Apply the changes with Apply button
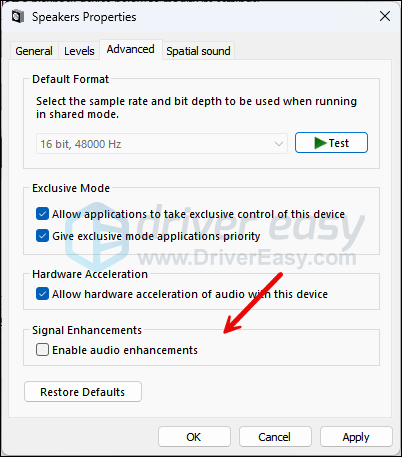 click(x=356, y=437)
